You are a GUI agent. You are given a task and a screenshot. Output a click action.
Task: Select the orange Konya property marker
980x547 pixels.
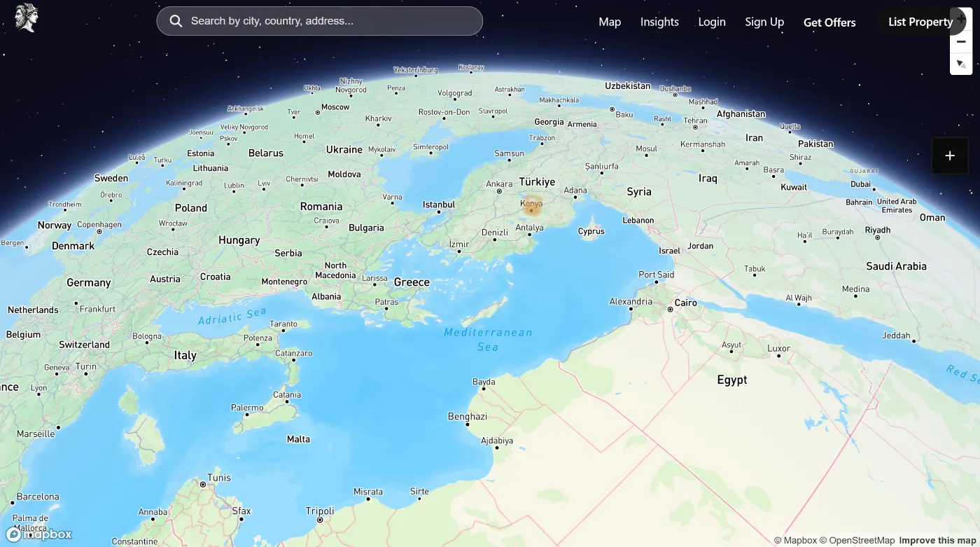(531, 207)
